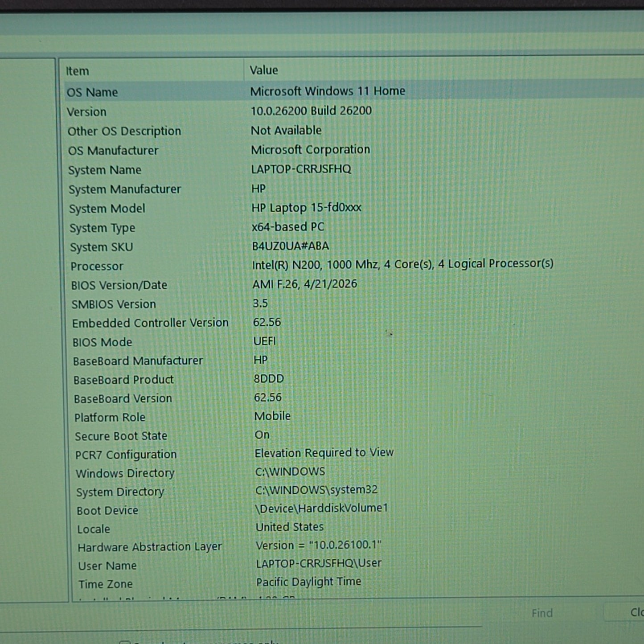The image size is (644, 644).
Task: Click the value "HP Laptop 15-fd0xxx"
Action: click(307, 208)
